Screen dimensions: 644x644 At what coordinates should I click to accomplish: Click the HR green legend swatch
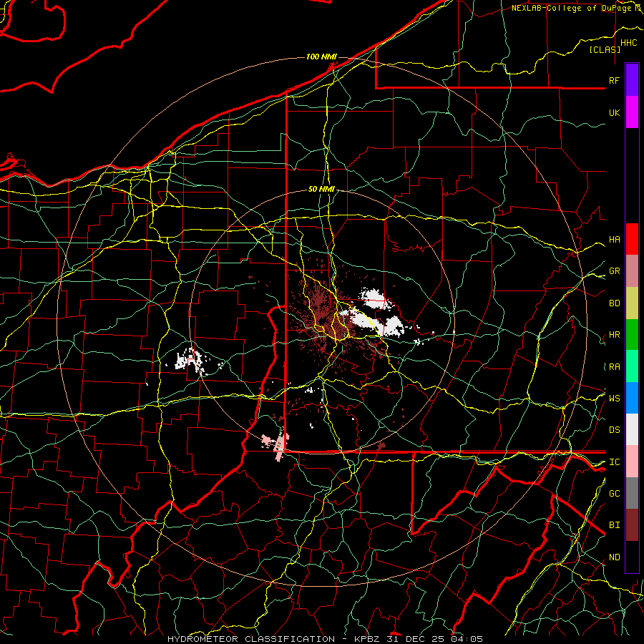point(632,335)
